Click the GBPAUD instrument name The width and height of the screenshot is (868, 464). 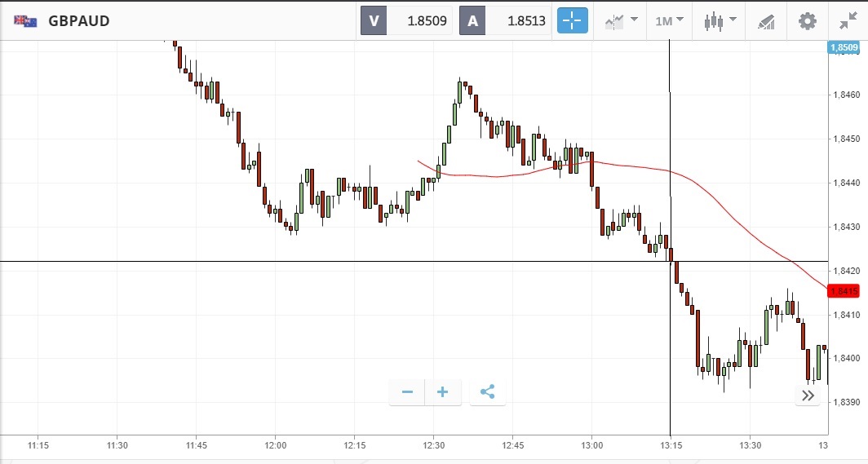click(x=79, y=20)
